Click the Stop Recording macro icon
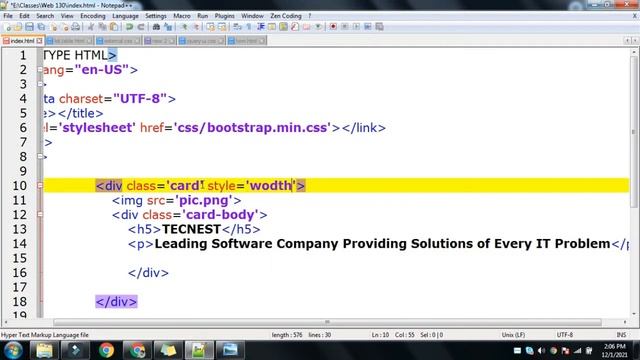This screenshot has height=360, width=640. [344, 27]
